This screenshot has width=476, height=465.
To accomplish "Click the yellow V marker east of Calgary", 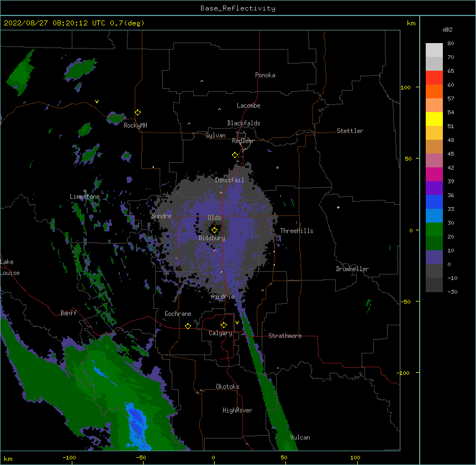I will 237,323.
